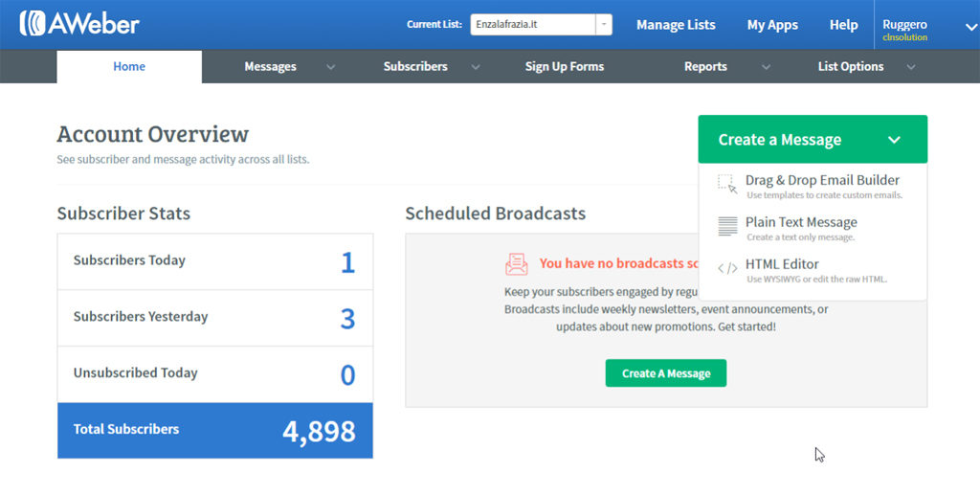Open the Help link

[x=843, y=25]
